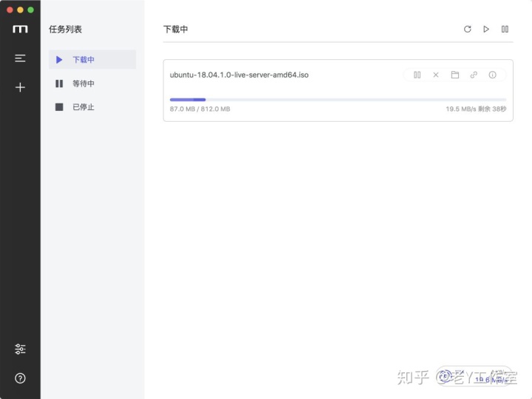
Task: Open preferences sliders icon
Action: [x=20, y=349]
